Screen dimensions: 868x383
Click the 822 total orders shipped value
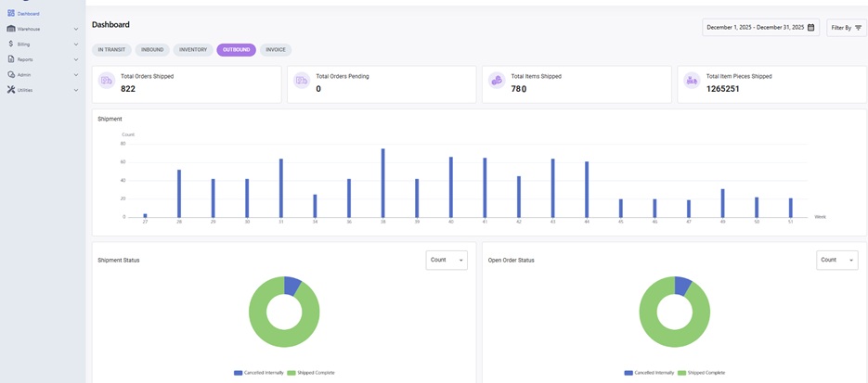(x=128, y=88)
